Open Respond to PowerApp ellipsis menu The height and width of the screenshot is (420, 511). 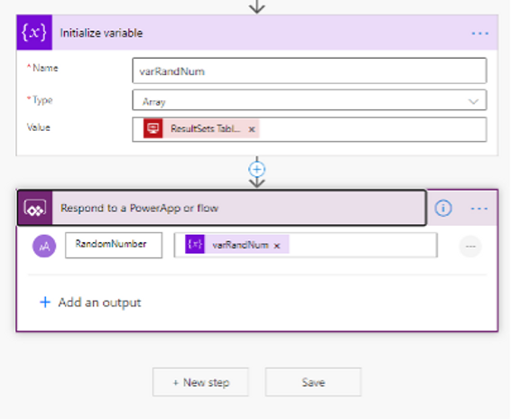coord(479,209)
